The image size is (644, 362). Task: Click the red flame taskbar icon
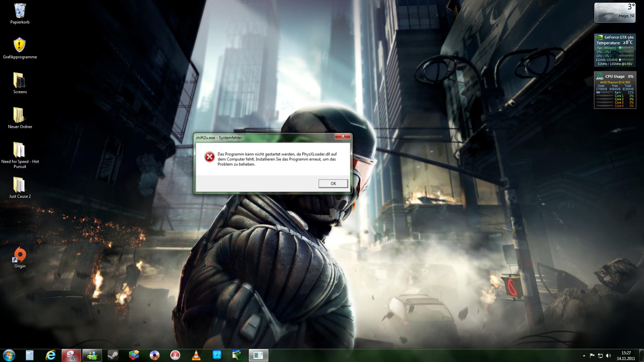[175, 355]
